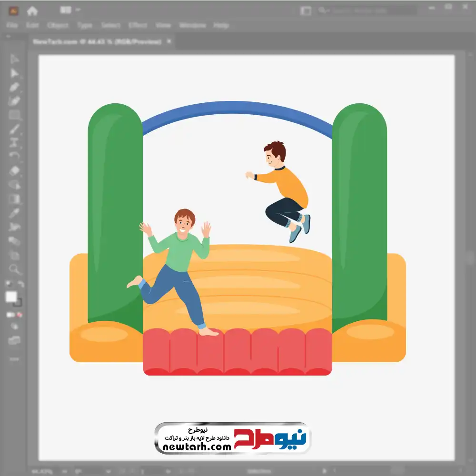Viewport: 476px width, 476px height.
Task: Select the Direct Selection tool
Action: (x=14, y=73)
